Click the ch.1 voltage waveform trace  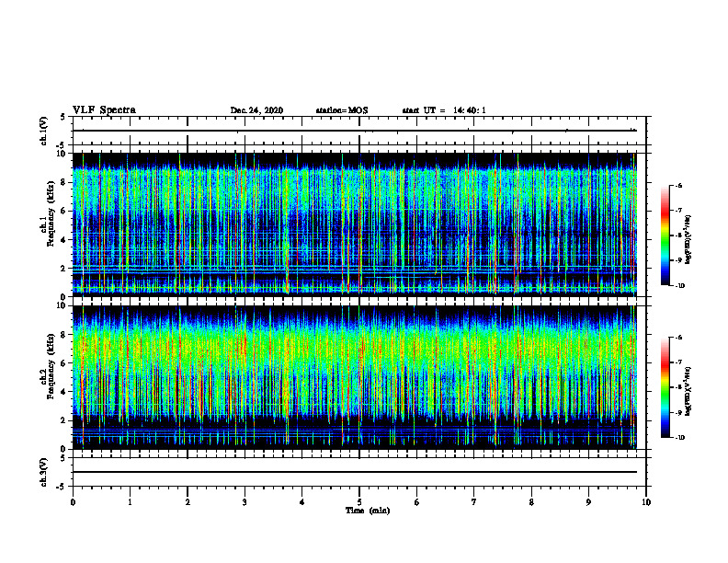(x=355, y=131)
